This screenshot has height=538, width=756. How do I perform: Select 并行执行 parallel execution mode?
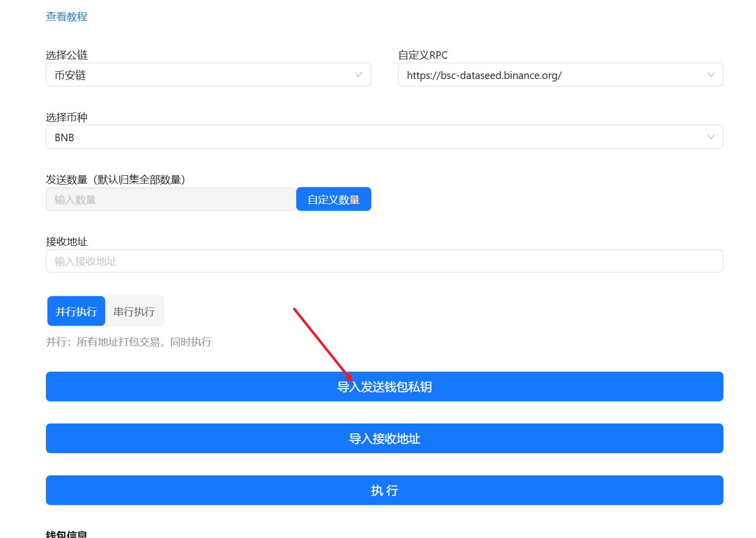(76, 311)
